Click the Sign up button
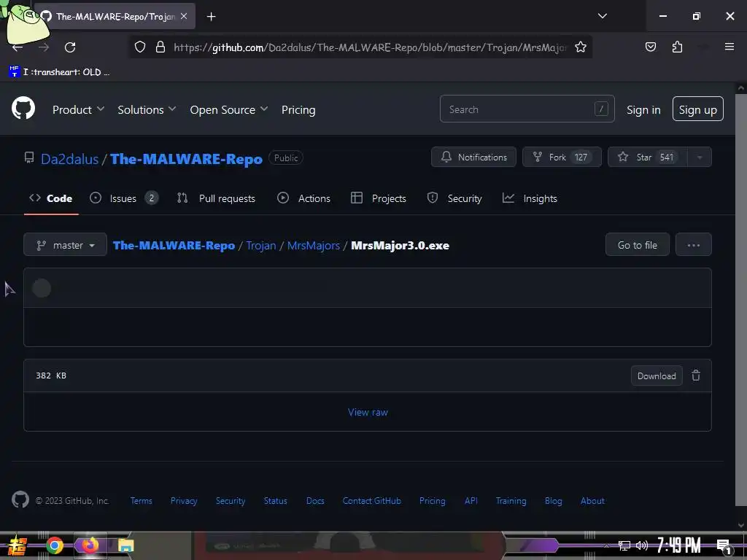This screenshot has height=560, width=747. [x=697, y=109]
